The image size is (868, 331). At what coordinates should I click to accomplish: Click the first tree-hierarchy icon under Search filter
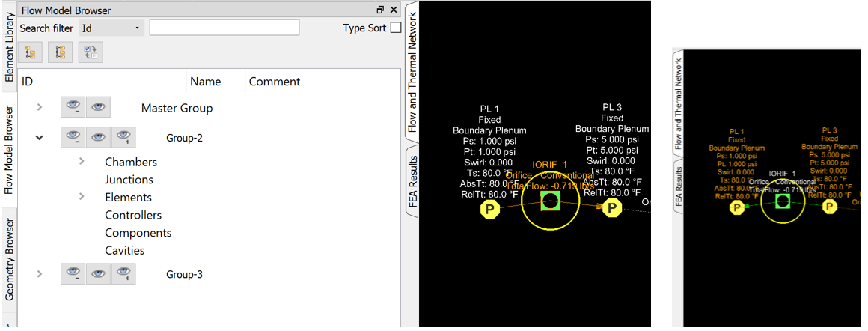tap(31, 52)
